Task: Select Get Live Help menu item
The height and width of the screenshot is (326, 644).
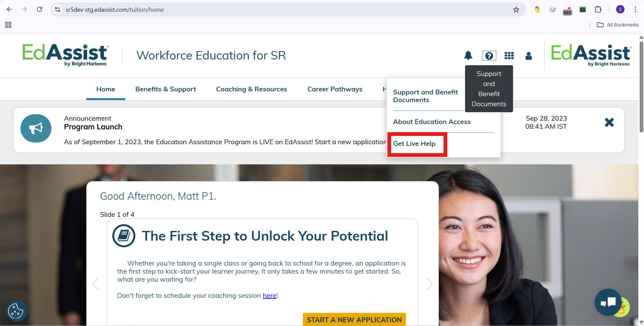Action: click(x=414, y=144)
